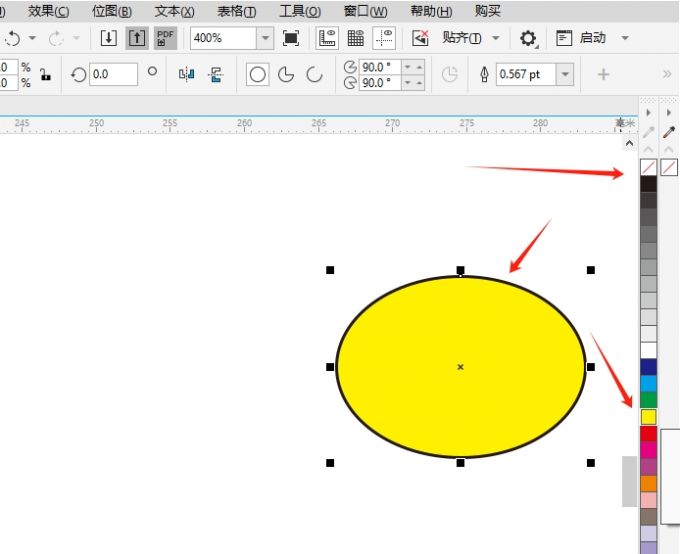Select the Pie shape icon
The width and height of the screenshot is (680, 554).
pyautogui.click(x=286, y=75)
